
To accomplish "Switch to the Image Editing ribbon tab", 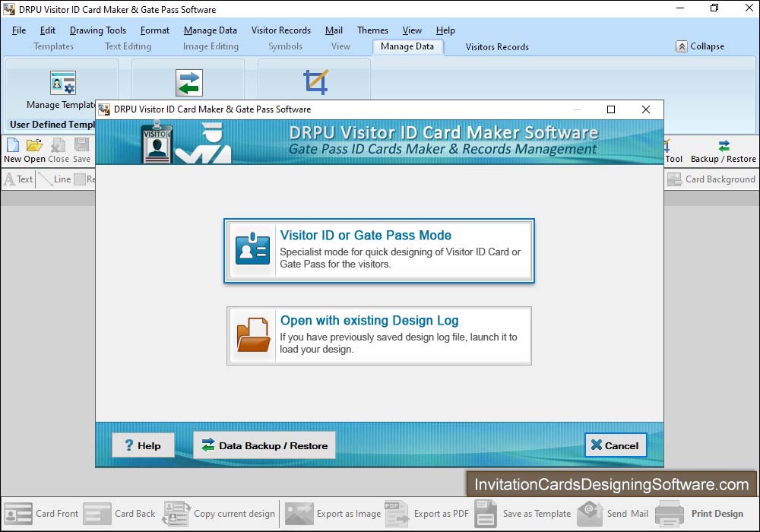I will 211,46.
